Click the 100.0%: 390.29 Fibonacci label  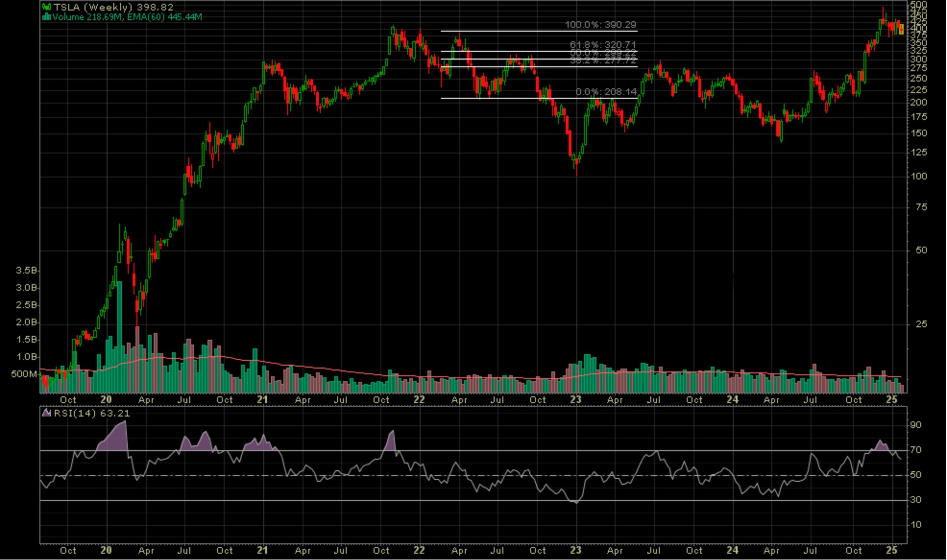[600, 25]
